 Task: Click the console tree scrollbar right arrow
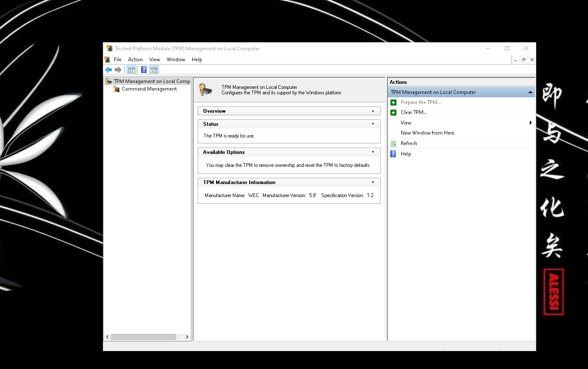pyautogui.click(x=187, y=337)
